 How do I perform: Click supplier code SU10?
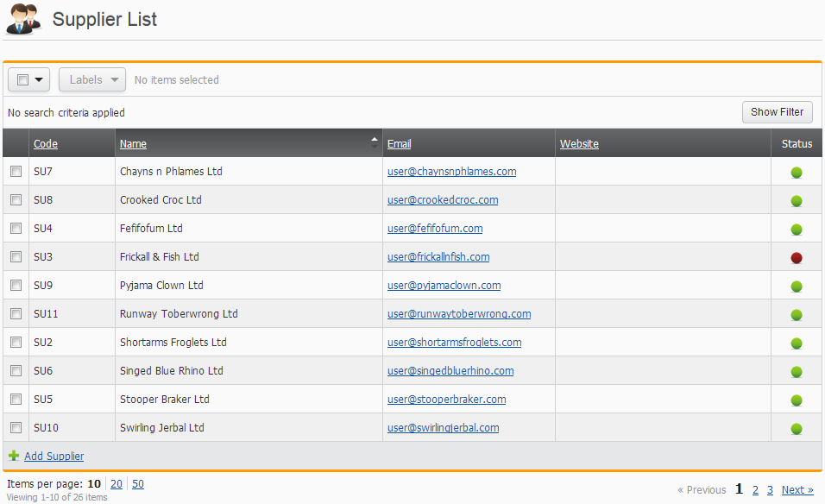pyautogui.click(x=47, y=427)
